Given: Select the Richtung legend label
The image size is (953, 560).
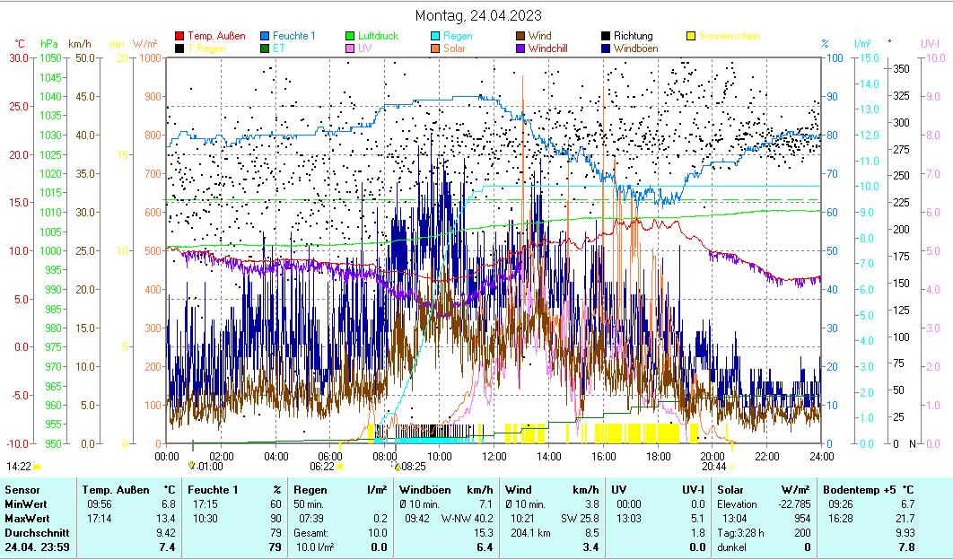Looking at the screenshot, I should [x=633, y=36].
